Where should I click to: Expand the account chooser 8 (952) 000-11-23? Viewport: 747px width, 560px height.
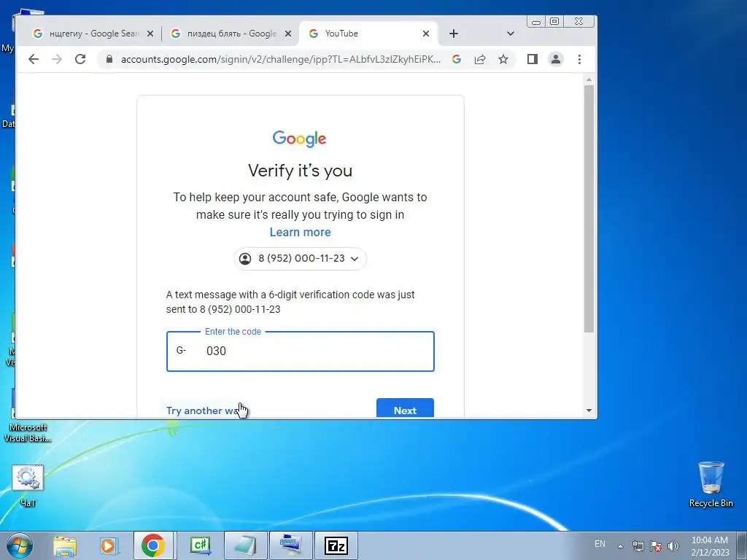pos(300,259)
